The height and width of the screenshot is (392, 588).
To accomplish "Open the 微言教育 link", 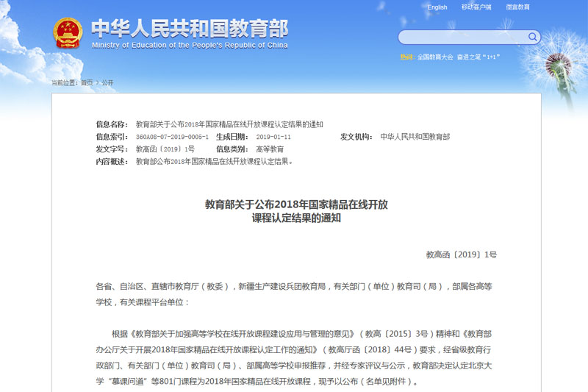I will (x=517, y=7).
